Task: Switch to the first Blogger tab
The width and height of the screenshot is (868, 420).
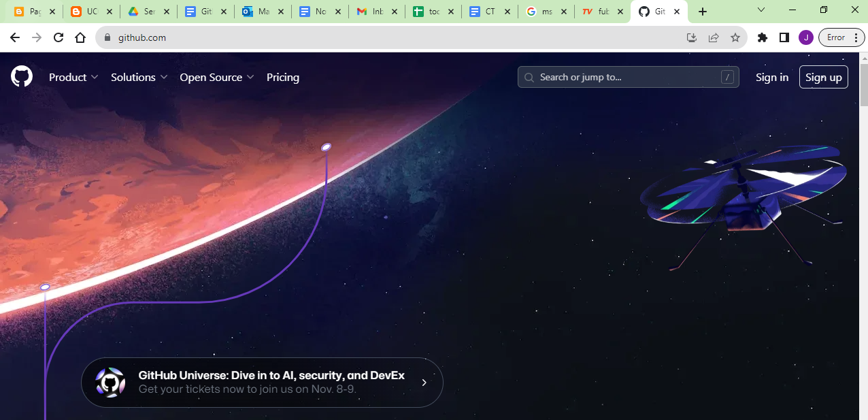Action: click(x=35, y=12)
